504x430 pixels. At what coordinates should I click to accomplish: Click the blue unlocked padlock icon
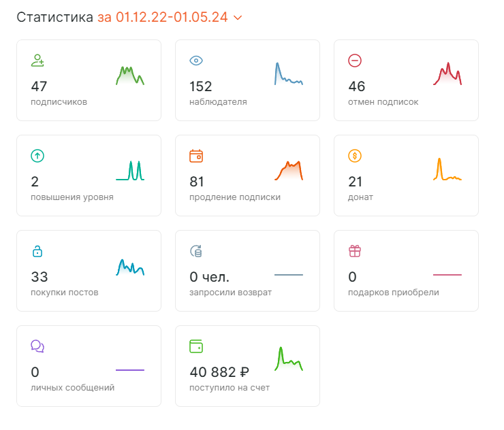(x=37, y=251)
